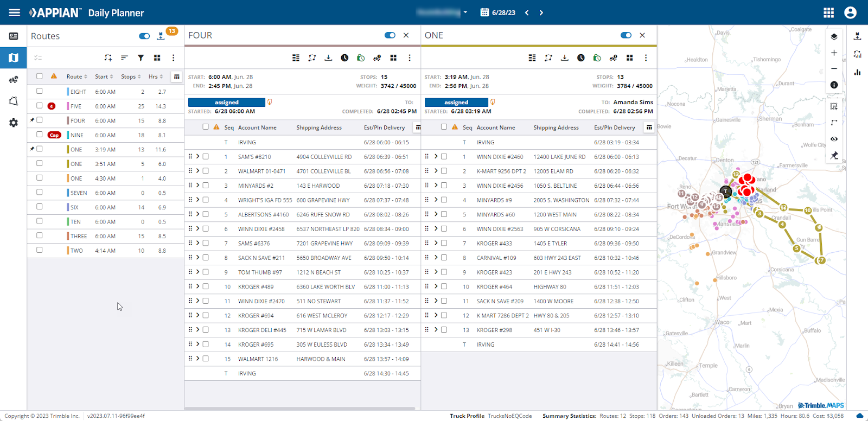The height and width of the screenshot is (421, 868).
Task: Zoom in on the map
Action: click(834, 53)
